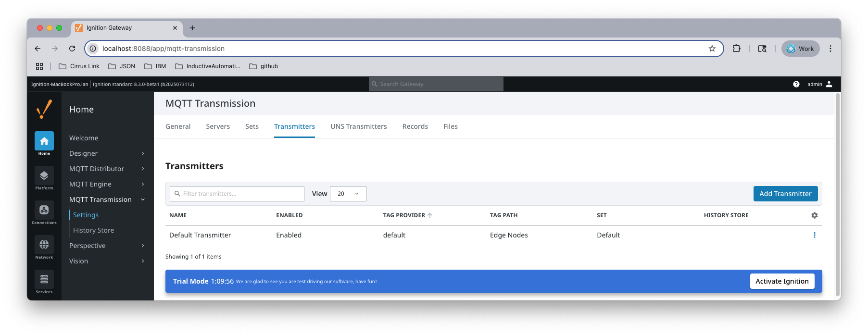Open the JSON bookmark folder
Image resolution: width=868 pixels, height=336 pixels.
pos(122,66)
